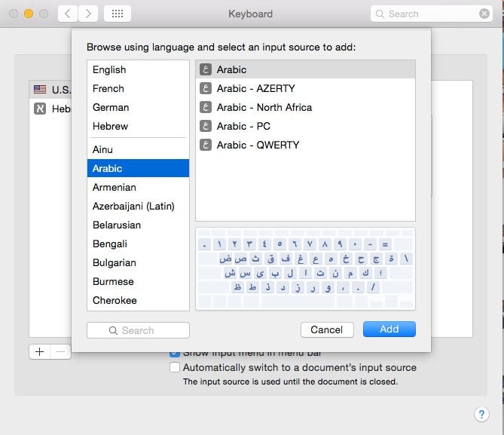Select U.S. in the input sources list

click(x=50, y=90)
